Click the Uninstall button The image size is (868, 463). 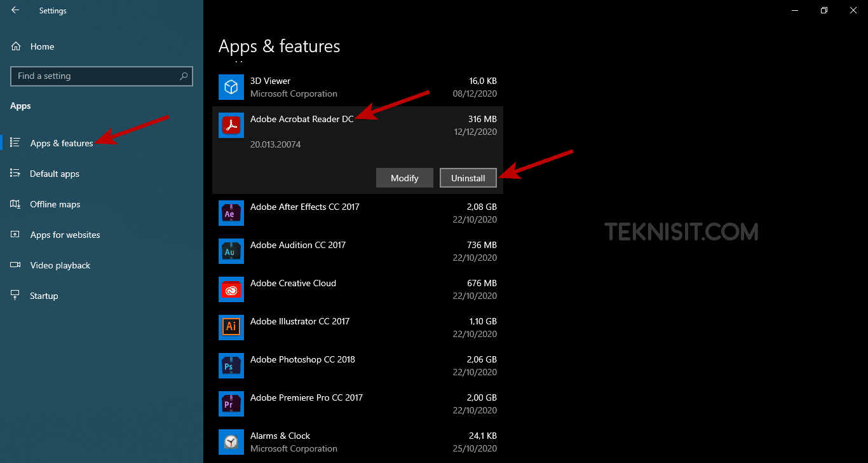click(x=468, y=178)
